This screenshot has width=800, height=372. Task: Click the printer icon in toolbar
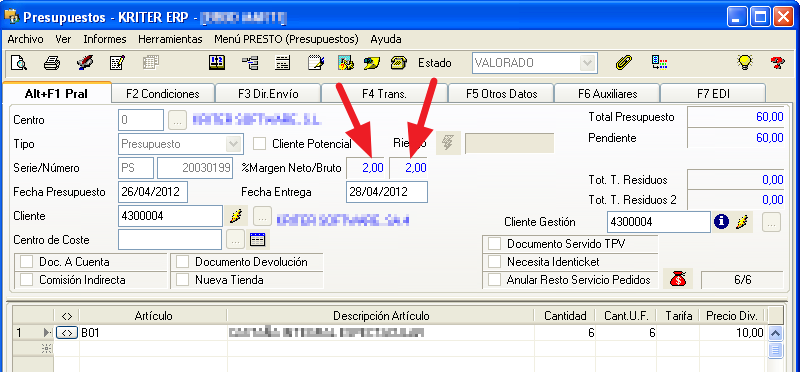(52, 63)
